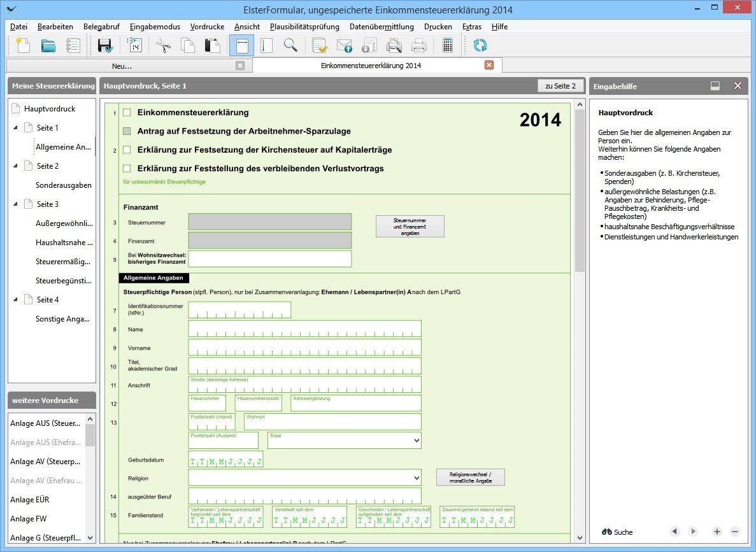Check Feststellung des verbleibenden Verlustvortrags checkbox
This screenshot has width=756, height=552.
[x=127, y=169]
